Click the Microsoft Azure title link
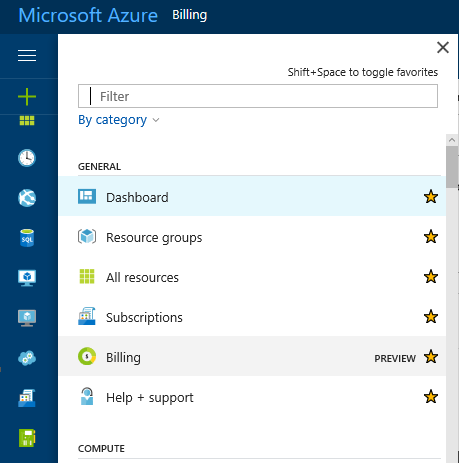Screen dimensions: 459x463 point(88,15)
